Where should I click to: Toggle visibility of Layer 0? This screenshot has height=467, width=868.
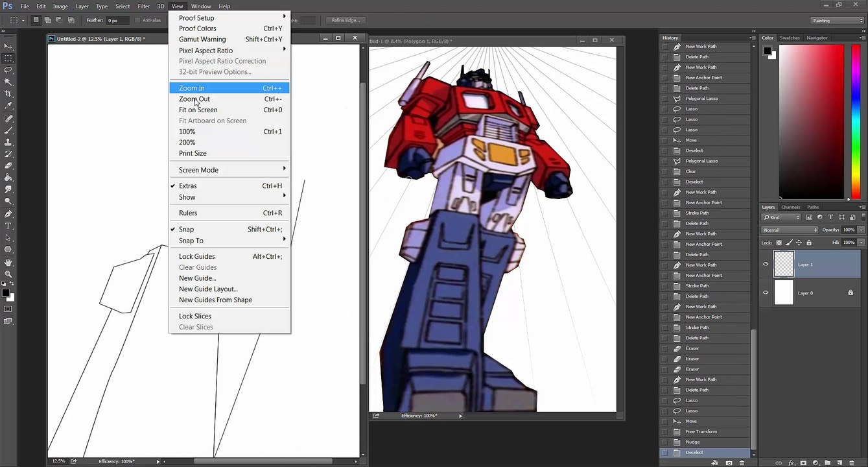(766, 293)
